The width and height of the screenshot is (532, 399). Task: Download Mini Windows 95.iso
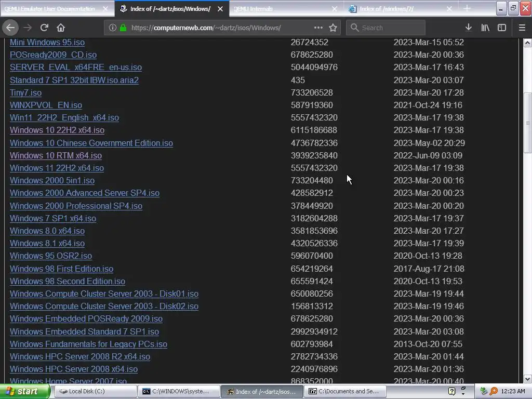(47, 43)
